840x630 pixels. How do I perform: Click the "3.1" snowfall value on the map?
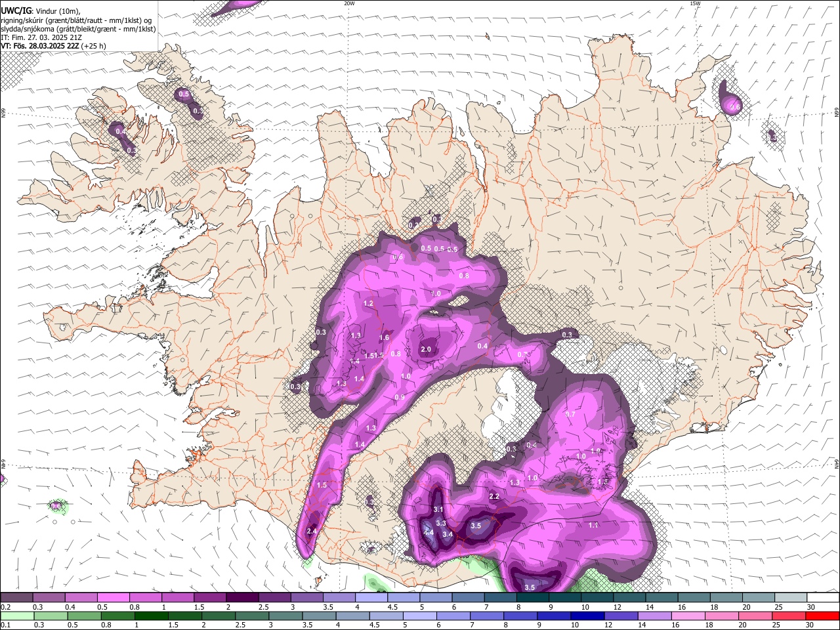point(438,509)
